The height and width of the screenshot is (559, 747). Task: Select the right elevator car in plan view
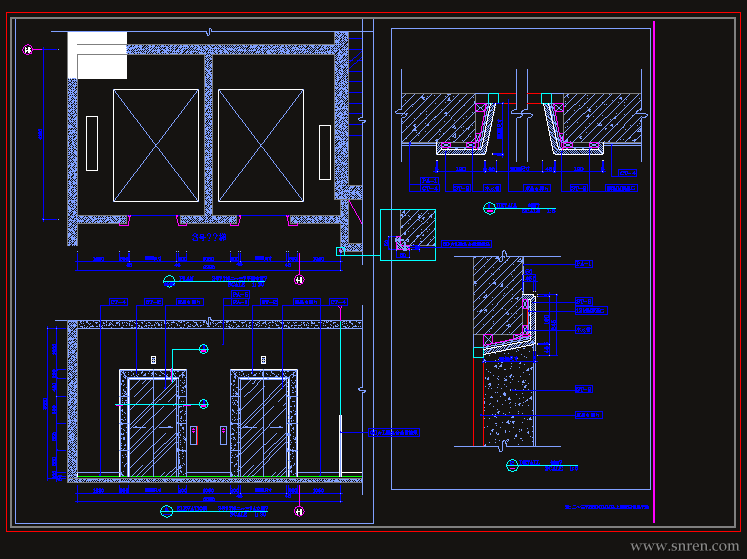pyautogui.click(x=261, y=145)
